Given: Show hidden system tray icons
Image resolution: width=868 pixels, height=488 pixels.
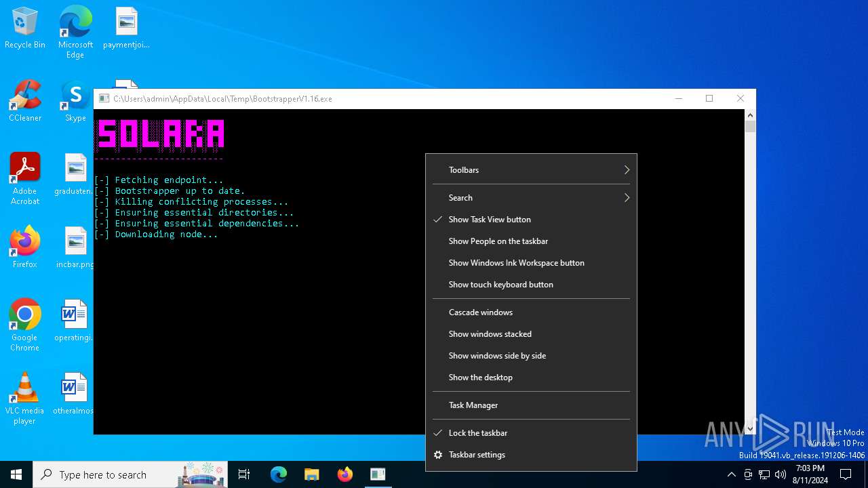Looking at the screenshot, I should [x=731, y=474].
